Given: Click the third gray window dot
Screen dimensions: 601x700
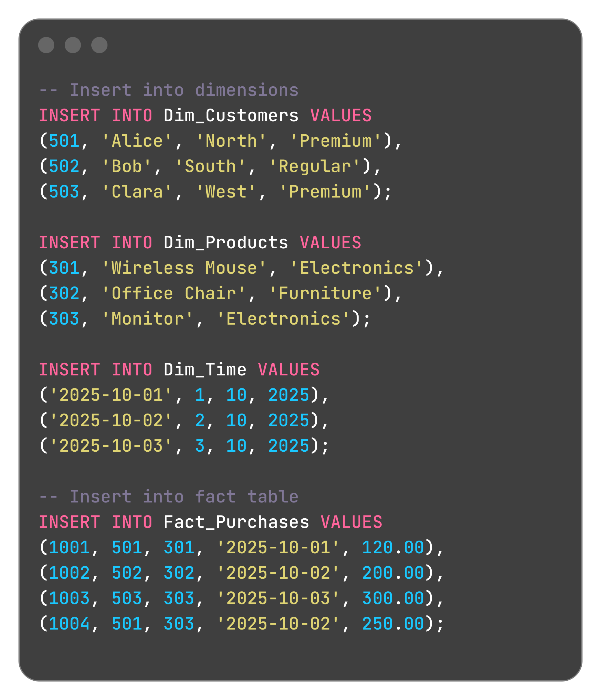Looking at the screenshot, I should point(99,45).
